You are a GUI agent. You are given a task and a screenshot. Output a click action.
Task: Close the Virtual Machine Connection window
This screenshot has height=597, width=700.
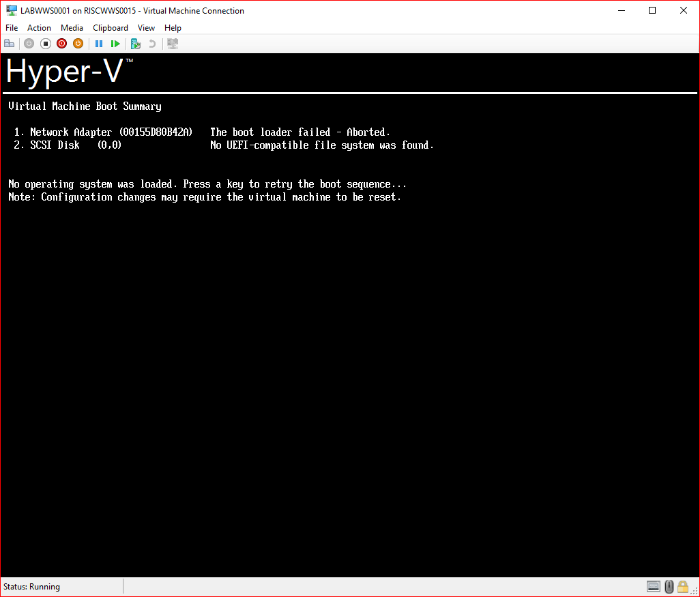coord(684,10)
